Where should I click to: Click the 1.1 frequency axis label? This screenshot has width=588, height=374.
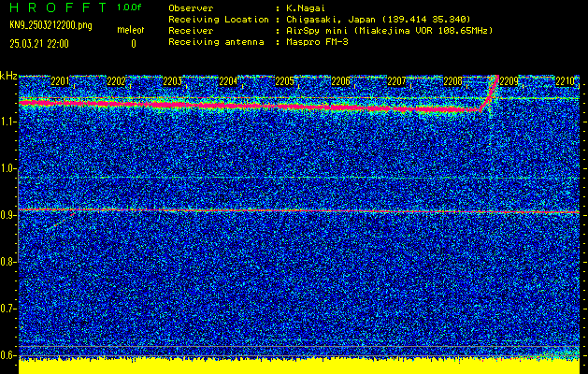(x=8, y=122)
